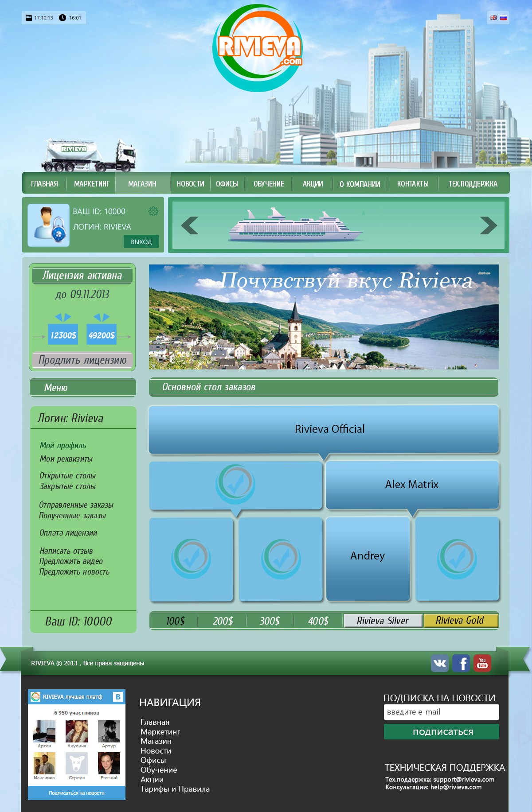Open the МАРКЕТИНГ menu item
This screenshot has height=812, width=532.
pos(91,183)
